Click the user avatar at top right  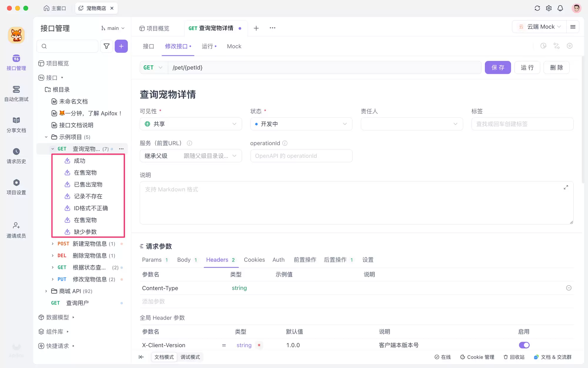coord(576,8)
